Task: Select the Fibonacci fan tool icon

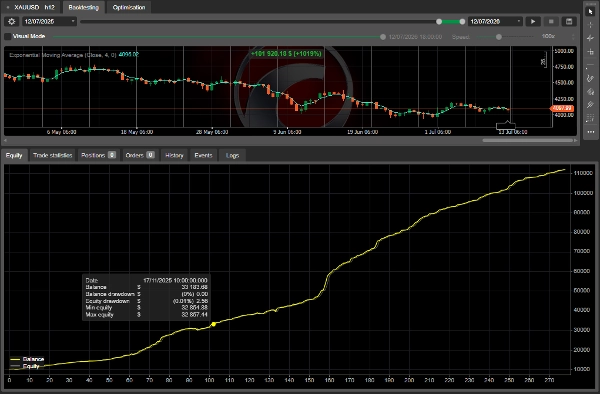Action: [x=590, y=92]
